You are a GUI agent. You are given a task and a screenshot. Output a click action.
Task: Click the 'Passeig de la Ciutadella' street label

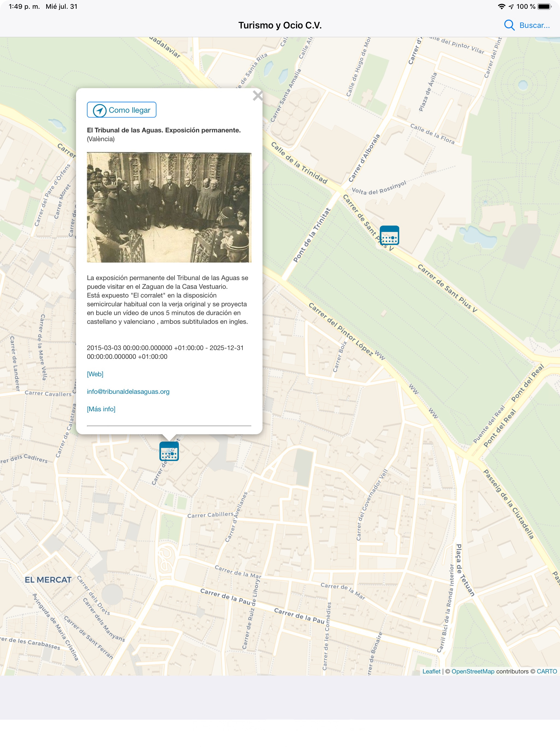508,504
